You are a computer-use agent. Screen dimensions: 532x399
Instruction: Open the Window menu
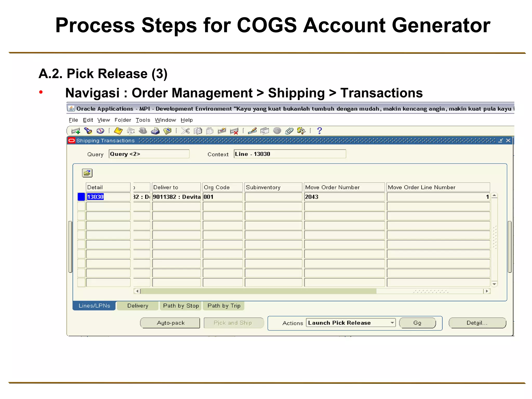(165, 120)
